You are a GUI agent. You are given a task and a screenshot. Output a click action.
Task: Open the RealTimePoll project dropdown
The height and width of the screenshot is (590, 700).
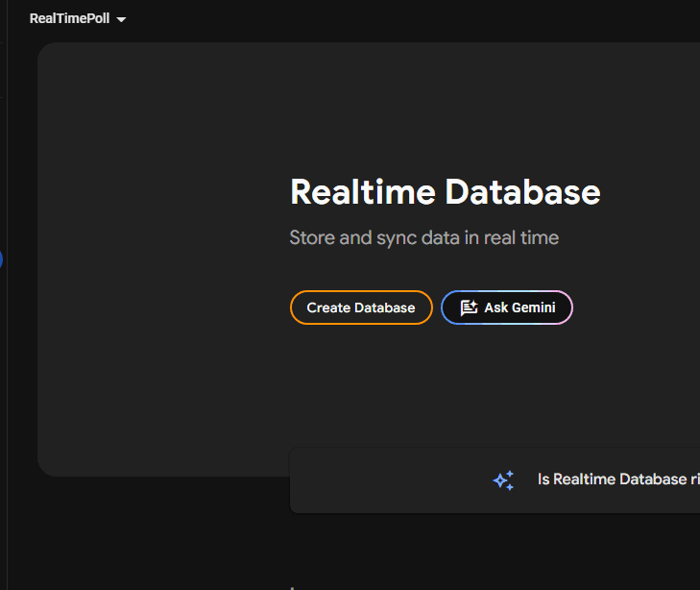tap(78, 19)
